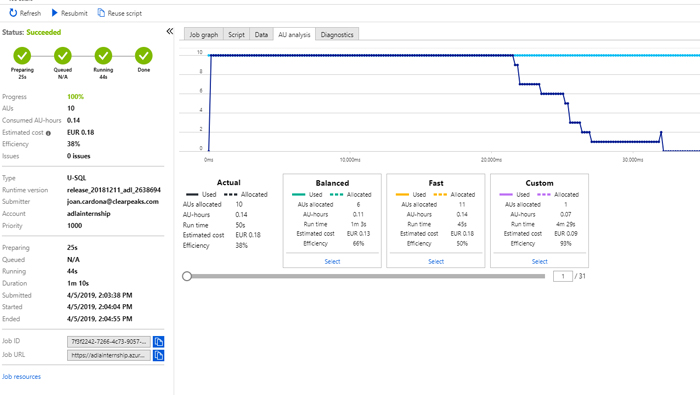The width and height of the screenshot is (700, 395).
Task: Copy the Job ID value
Action: [x=158, y=342]
